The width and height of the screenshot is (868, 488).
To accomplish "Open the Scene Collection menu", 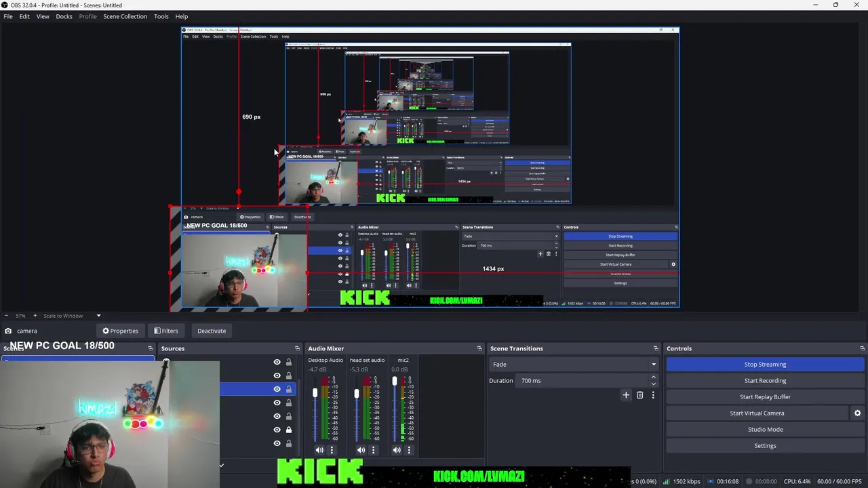I will point(125,16).
